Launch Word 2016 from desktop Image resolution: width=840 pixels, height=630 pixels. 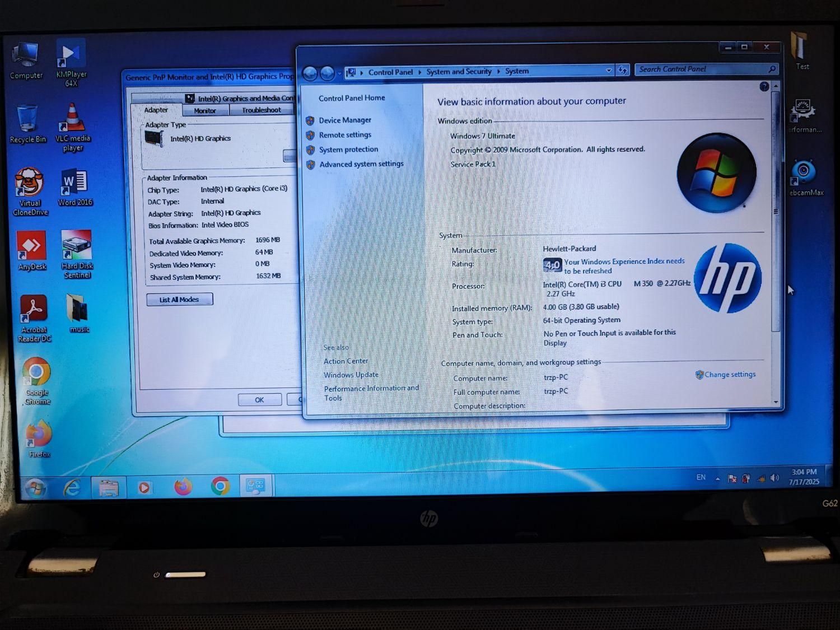point(75,188)
